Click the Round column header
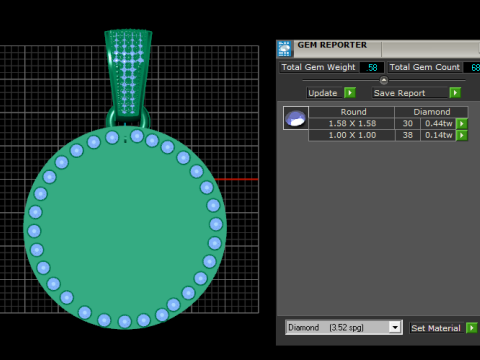The image size is (480, 360). [352, 112]
